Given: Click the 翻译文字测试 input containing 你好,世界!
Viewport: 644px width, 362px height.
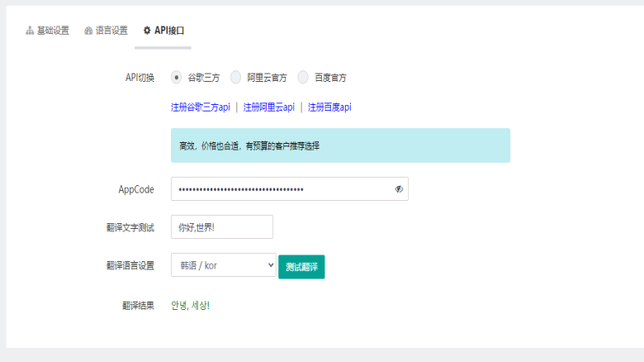Looking at the screenshot, I should [221, 227].
